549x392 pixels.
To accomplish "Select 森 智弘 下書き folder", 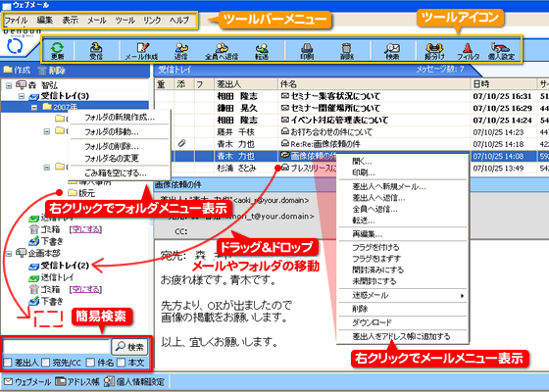I will [x=46, y=241].
